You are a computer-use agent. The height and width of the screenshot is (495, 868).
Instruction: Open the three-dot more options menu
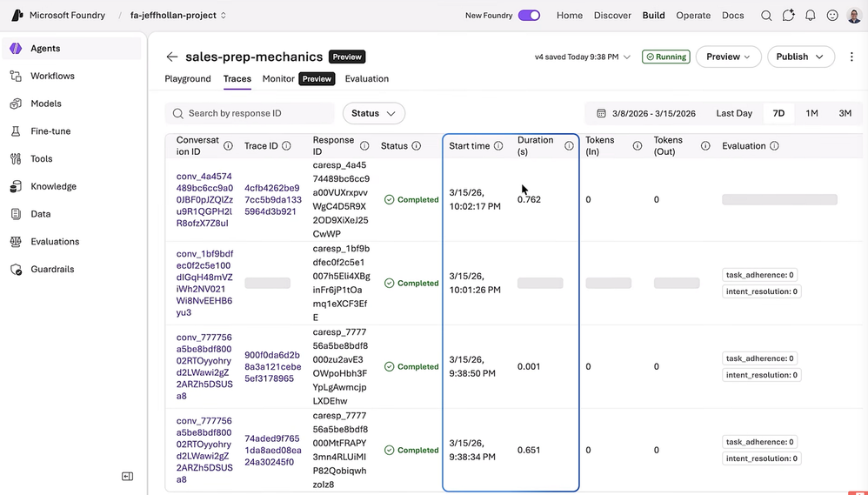pos(851,57)
